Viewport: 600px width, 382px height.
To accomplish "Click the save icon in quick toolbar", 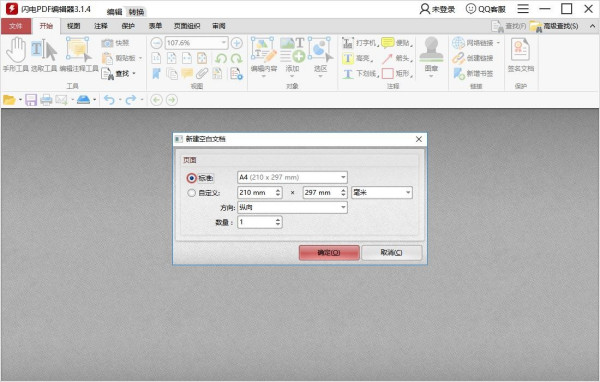I will click(x=31, y=100).
